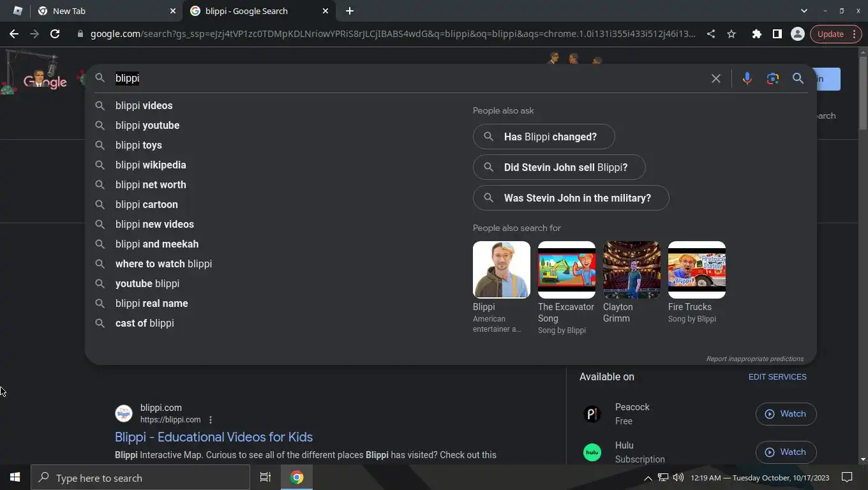Image resolution: width=868 pixels, height=490 pixels.
Task: Toggle Chrome side panel icon
Action: click(x=777, y=34)
